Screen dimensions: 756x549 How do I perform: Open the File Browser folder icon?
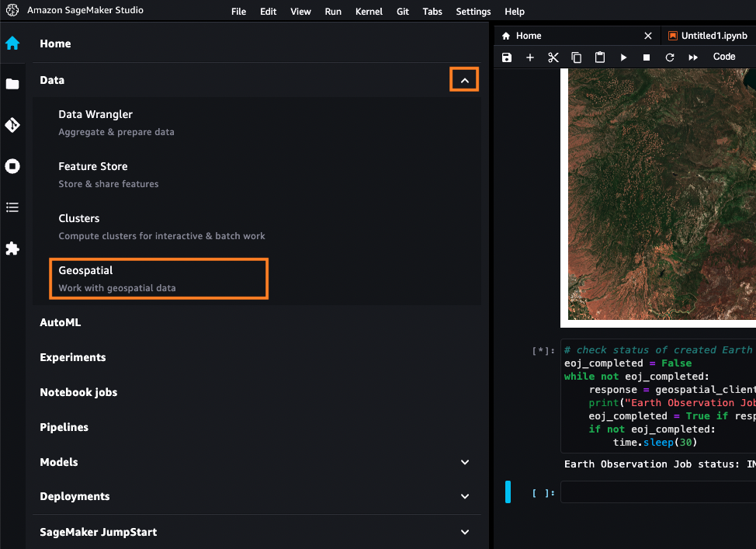coord(12,84)
